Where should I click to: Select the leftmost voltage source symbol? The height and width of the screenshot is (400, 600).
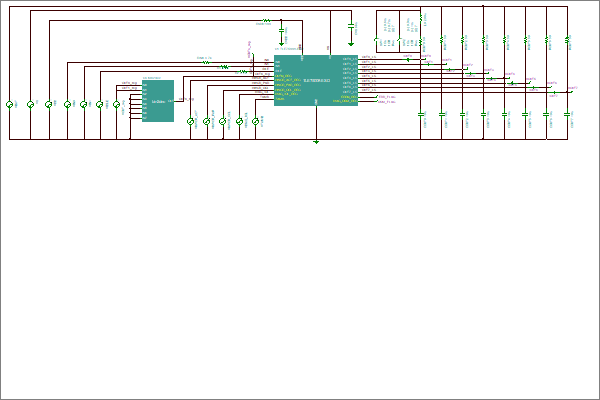point(10,104)
